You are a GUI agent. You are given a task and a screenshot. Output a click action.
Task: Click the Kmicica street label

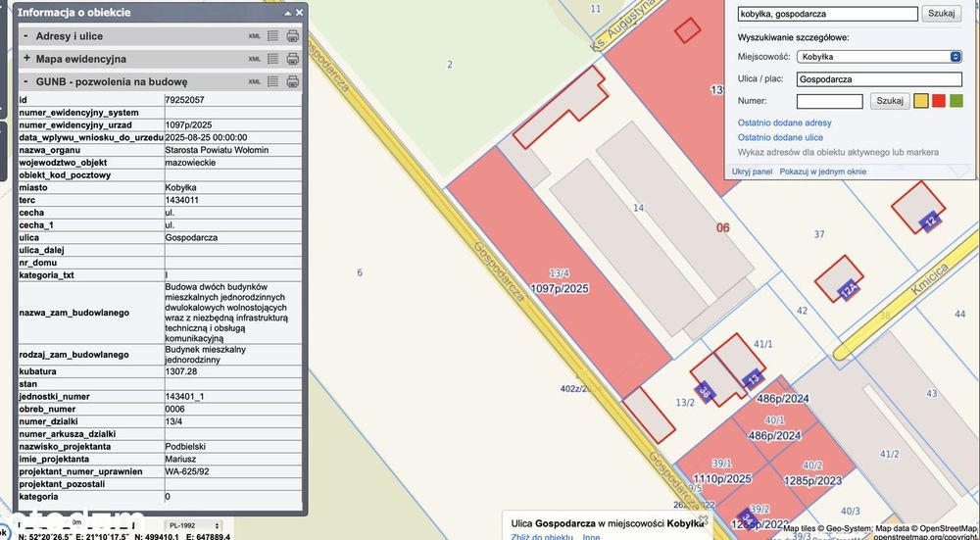point(930,278)
